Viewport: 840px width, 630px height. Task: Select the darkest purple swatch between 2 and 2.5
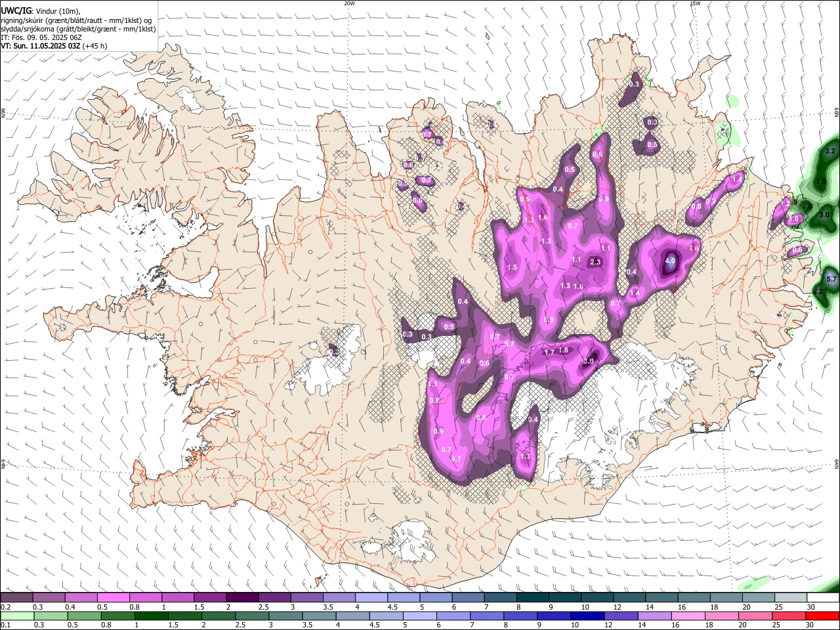click(x=241, y=597)
